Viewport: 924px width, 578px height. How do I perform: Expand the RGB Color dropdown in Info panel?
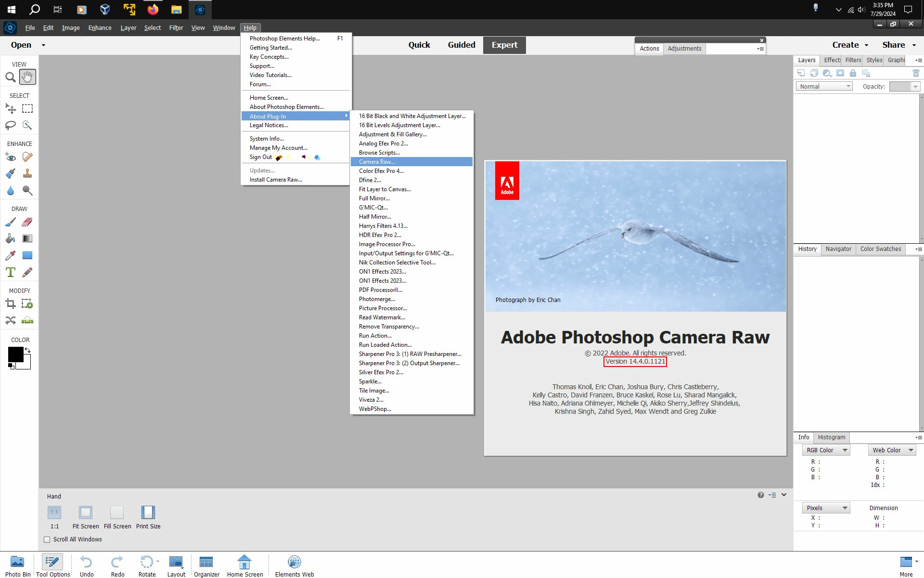[x=826, y=450]
